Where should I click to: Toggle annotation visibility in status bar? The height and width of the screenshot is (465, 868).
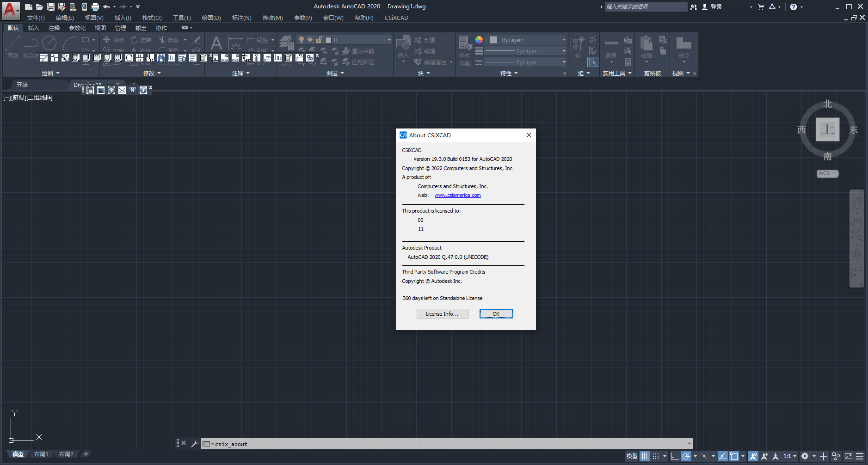click(753, 456)
